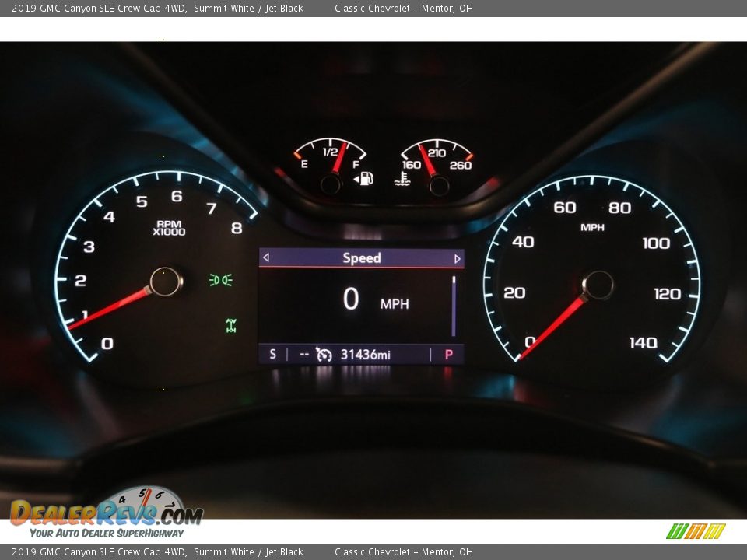Click the right arrow beside Speed
This screenshot has width=747, height=560.
(x=457, y=258)
